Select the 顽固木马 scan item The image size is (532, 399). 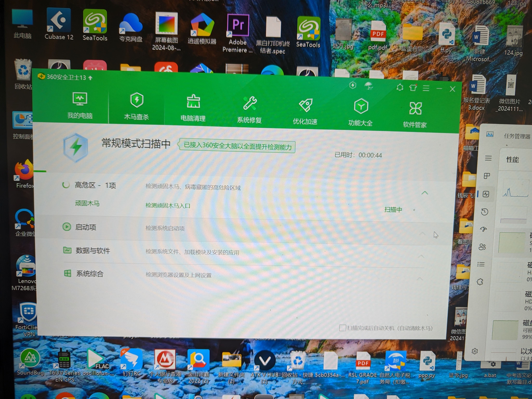click(x=87, y=204)
